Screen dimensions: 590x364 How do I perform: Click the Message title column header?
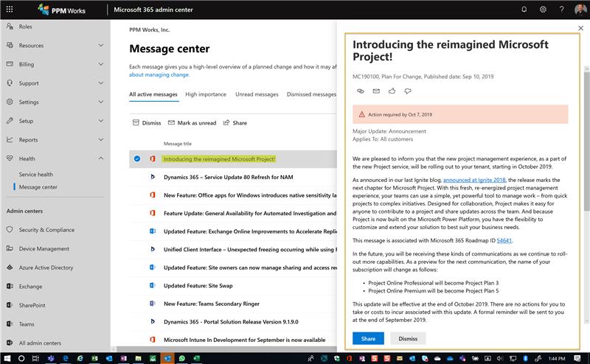pos(178,144)
